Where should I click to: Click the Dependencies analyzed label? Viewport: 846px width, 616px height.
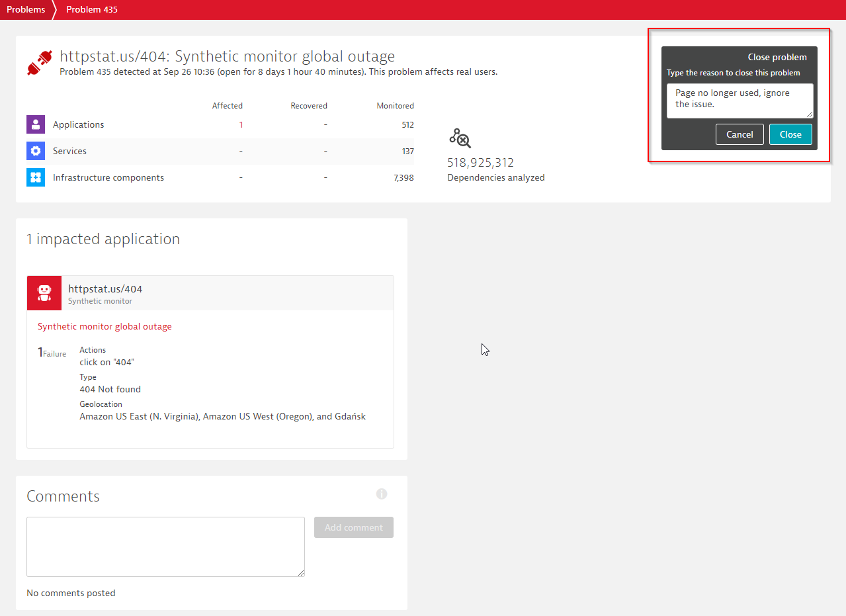coord(496,177)
